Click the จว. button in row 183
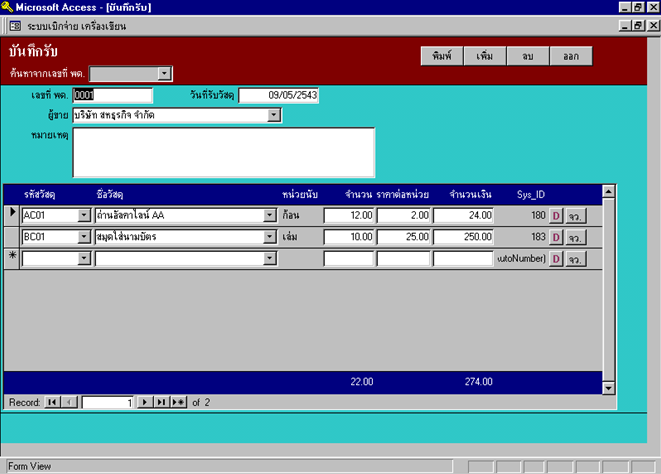Viewport: 661px width, 474px height. pyautogui.click(x=575, y=237)
